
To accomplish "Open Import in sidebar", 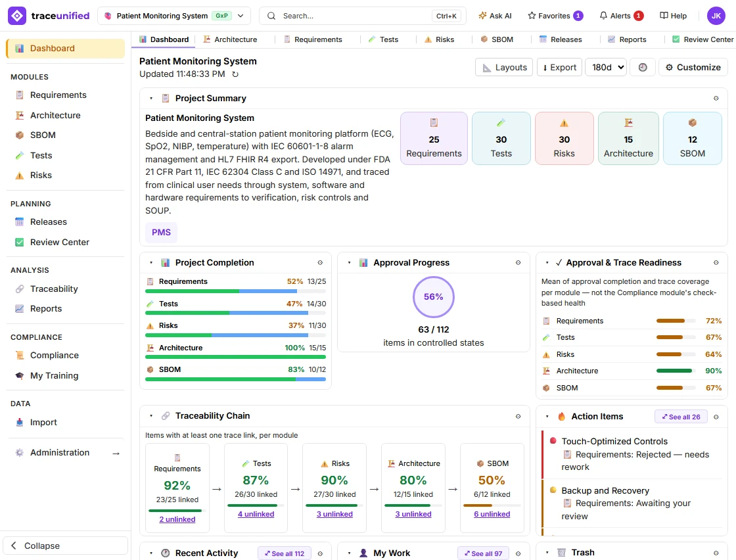I will [x=65, y=423].
